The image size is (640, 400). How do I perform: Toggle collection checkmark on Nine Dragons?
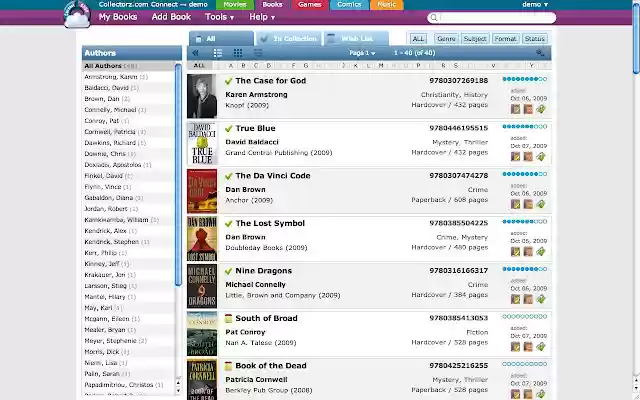229,271
